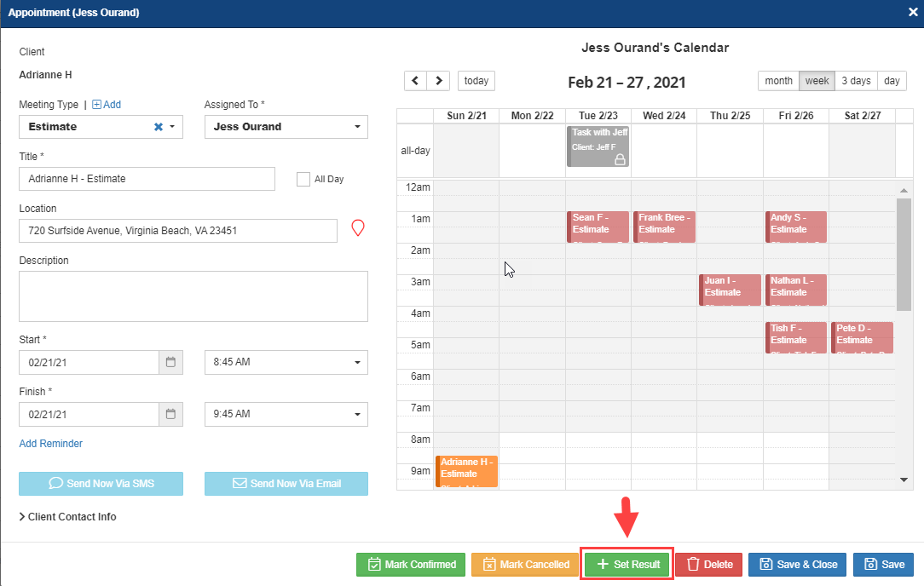Toggle the All Day checkbox
Image resolution: width=924 pixels, height=586 pixels.
coord(303,179)
